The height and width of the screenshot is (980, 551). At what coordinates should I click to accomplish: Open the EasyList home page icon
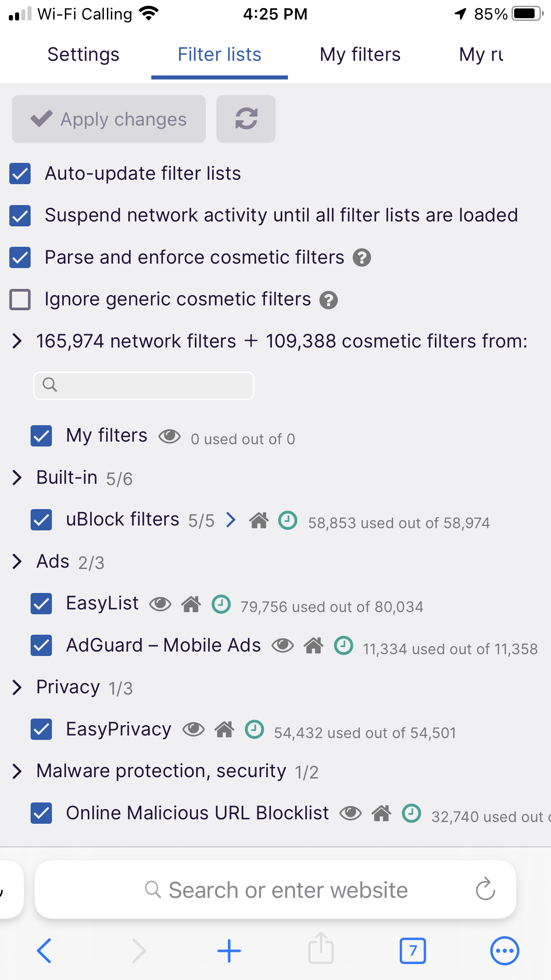coord(191,604)
